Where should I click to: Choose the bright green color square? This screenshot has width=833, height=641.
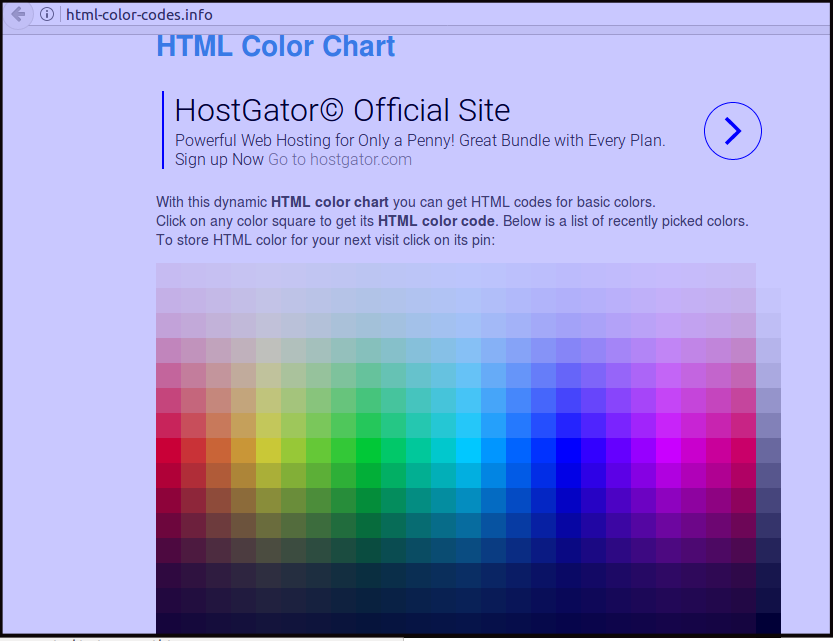(x=369, y=450)
